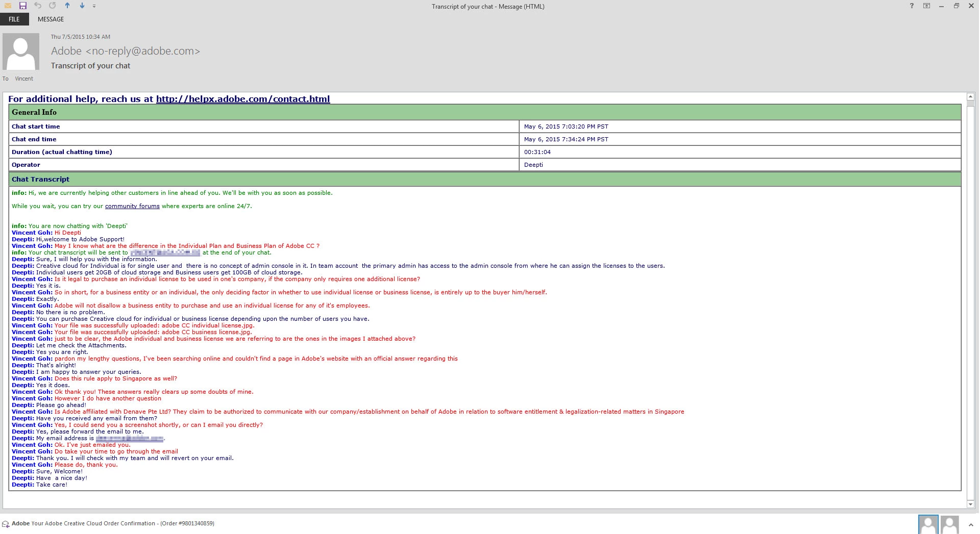Click the sender's contact photo placeholder
The image size is (980, 534).
[21, 52]
